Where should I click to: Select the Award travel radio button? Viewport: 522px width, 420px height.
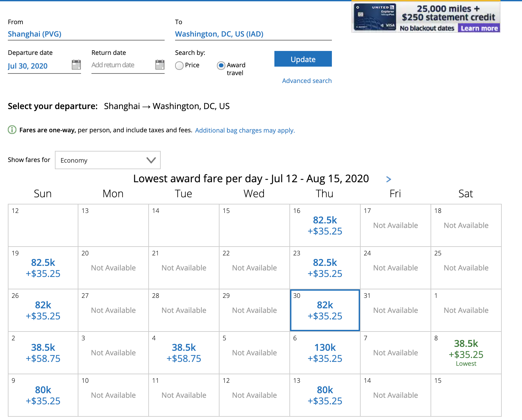(x=221, y=66)
